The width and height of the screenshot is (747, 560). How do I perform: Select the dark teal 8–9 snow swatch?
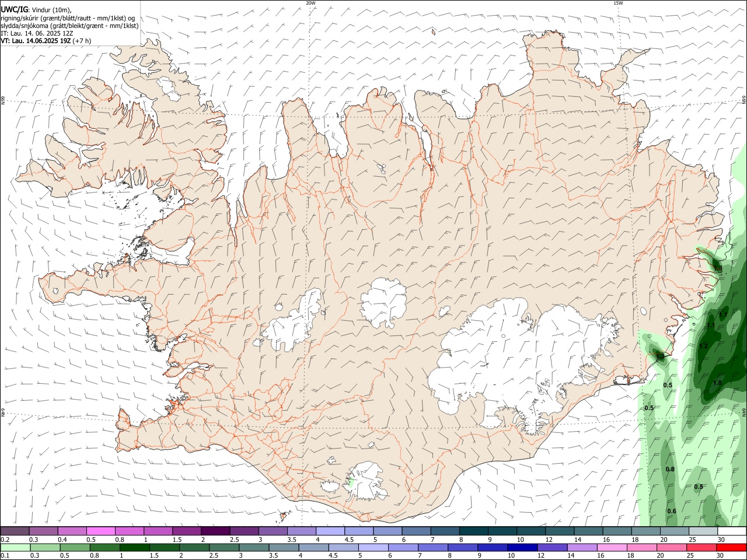tap(474, 531)
